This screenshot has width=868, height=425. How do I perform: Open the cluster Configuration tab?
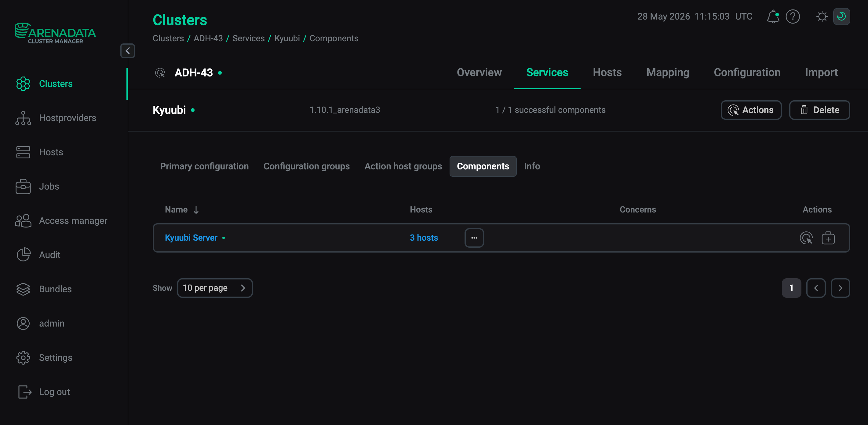[747, 72]
